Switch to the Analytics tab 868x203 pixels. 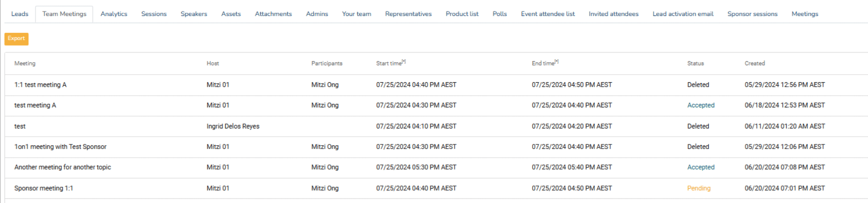click(x=114, y=14)
